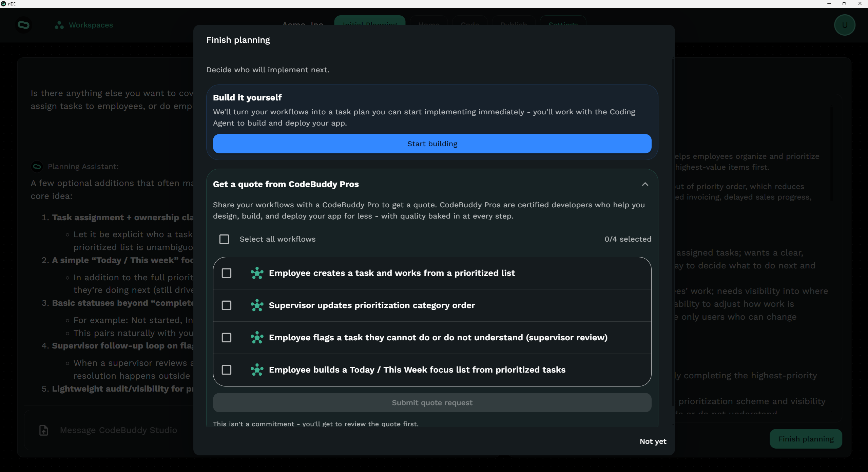Enable 'Employee flags a task' workflow checkbox
The image size is (868, 472).
click(227, 338)
